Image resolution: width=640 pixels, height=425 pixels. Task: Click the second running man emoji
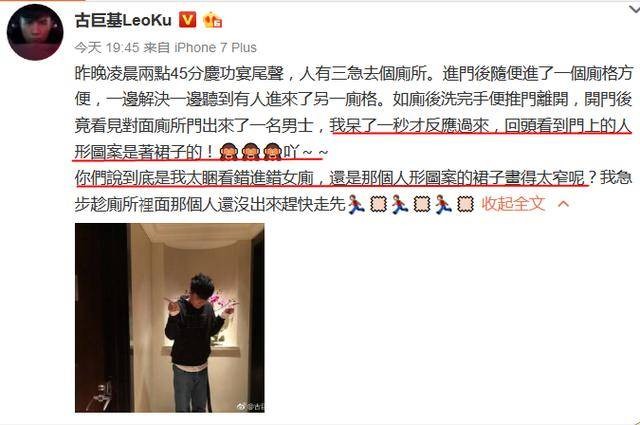tap(400, 204)
